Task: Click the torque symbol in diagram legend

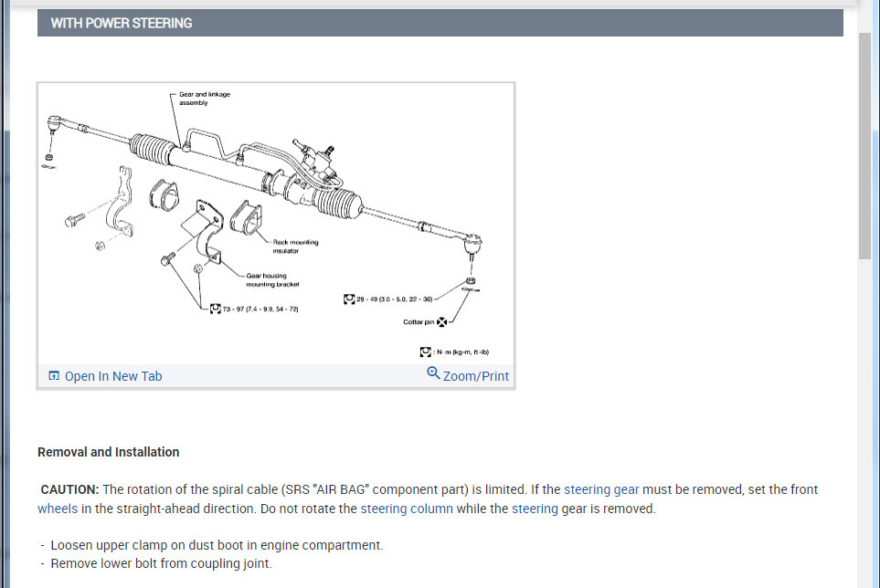Action: point(426,352)
